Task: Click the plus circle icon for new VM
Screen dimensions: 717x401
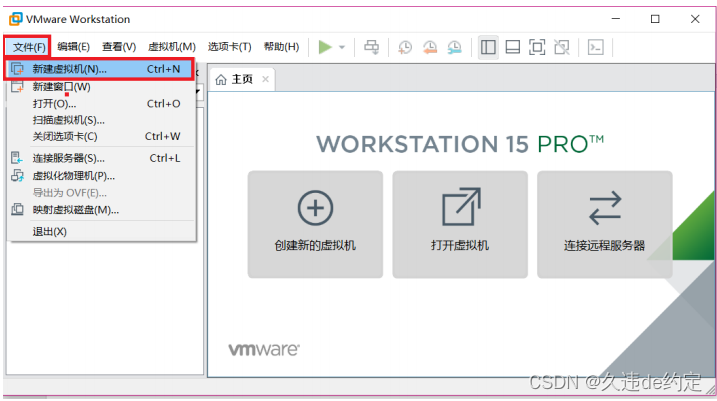Action: (316, 208)
